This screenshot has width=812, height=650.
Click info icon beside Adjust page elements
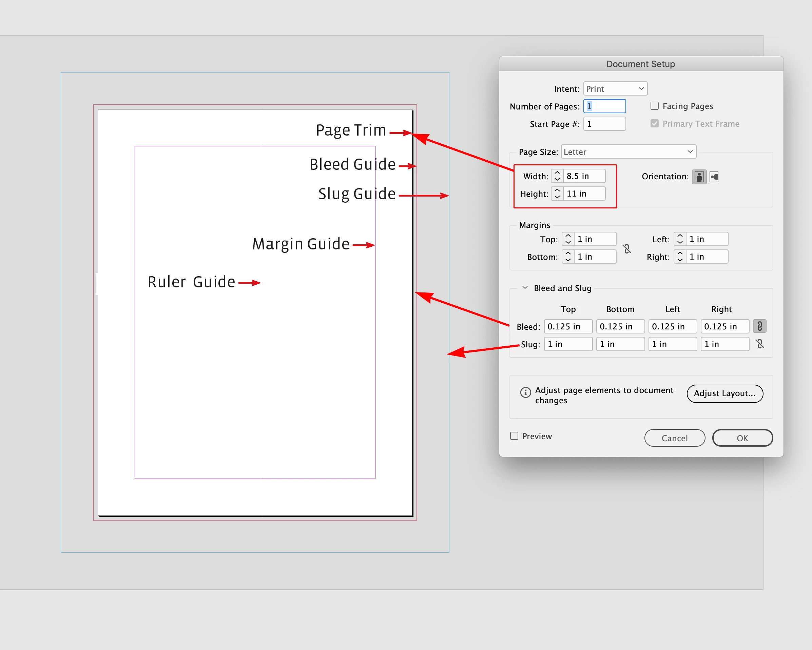click(x=525, y=392)
